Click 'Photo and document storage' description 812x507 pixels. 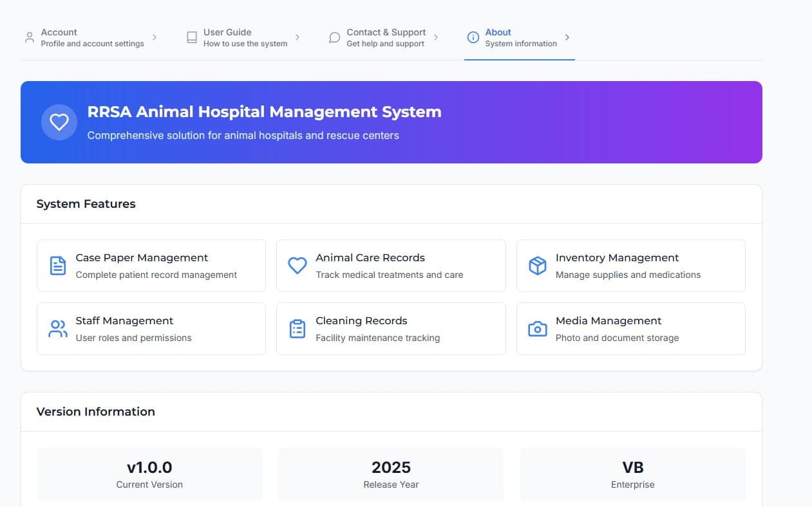tap(617, 338)
